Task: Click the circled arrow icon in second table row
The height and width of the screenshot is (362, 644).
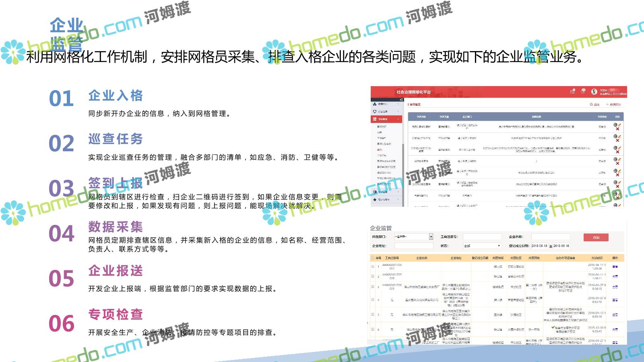Action: coord(615,136)
